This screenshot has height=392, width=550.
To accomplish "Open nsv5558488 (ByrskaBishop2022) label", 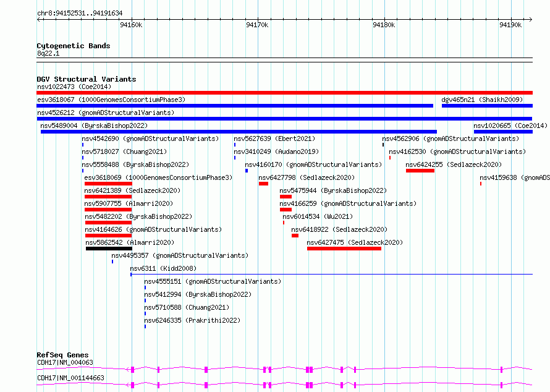I will [135, 164].
